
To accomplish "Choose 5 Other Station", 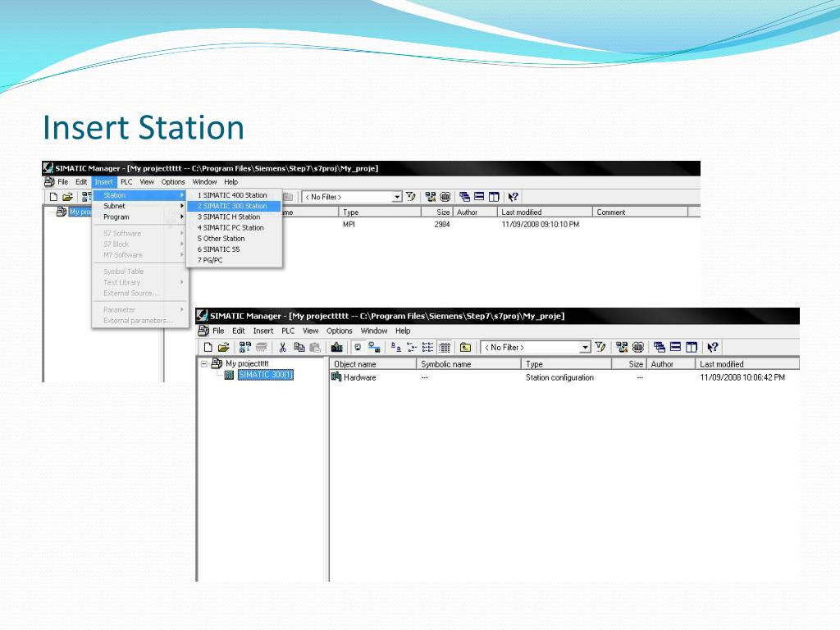I will click(x=234, y=239).
